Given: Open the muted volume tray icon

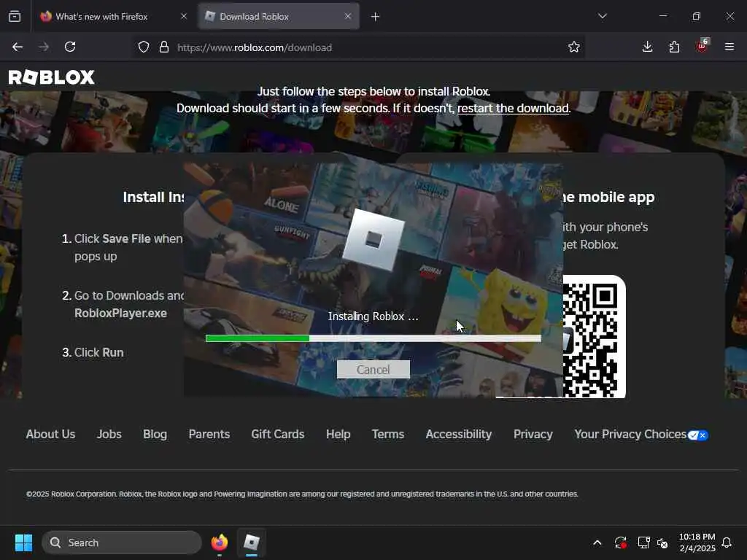Looking at the screenshot, I should pos(662,542).
